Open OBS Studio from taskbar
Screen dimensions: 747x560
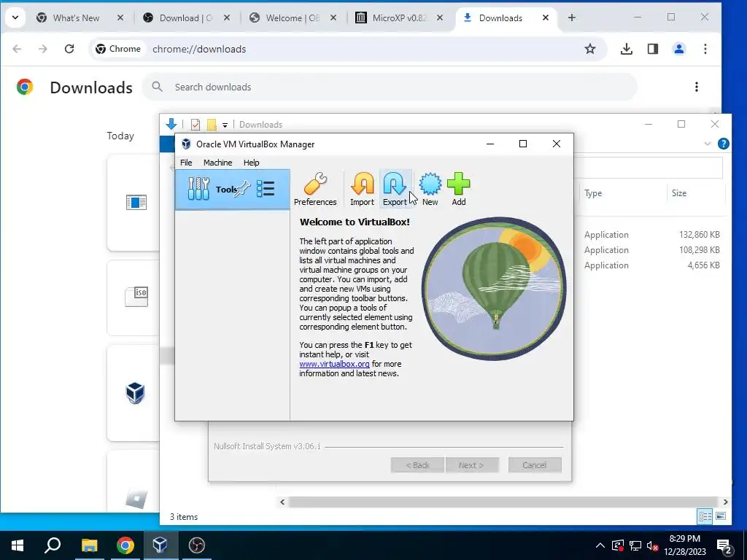[x=196, y=545]
